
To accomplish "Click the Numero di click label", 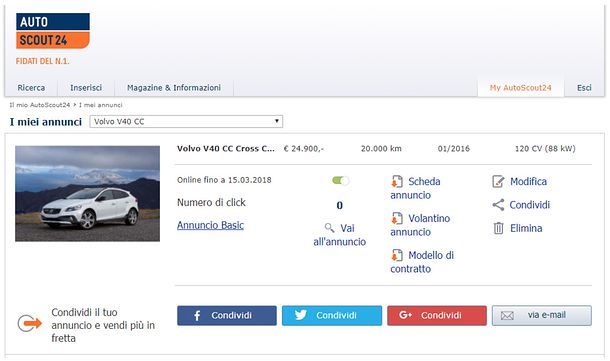I will 211,202.
